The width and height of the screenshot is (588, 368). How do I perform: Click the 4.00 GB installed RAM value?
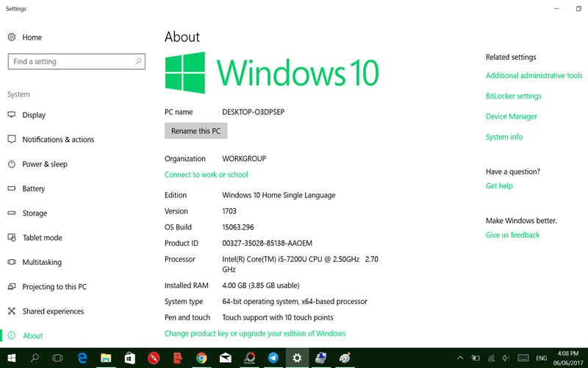tap(261, 286)
